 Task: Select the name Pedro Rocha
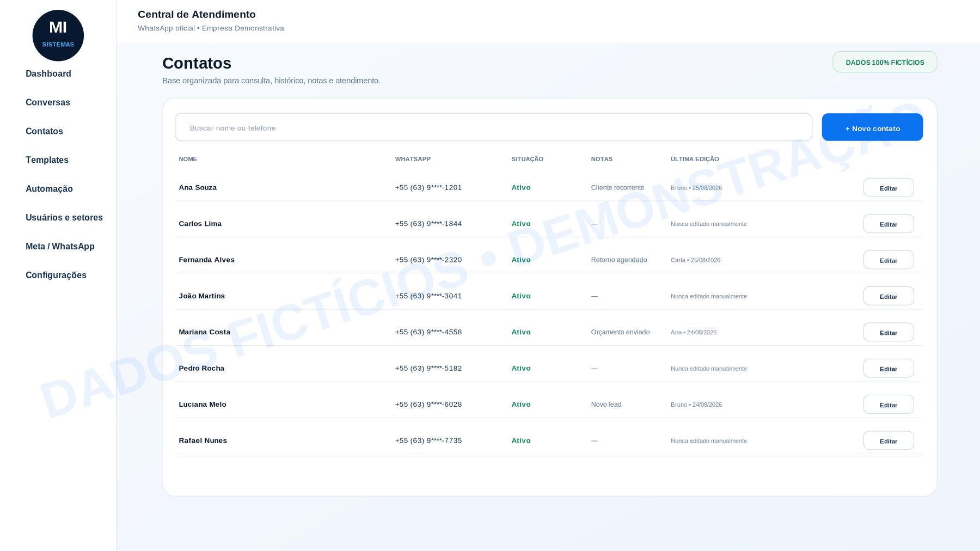pos(201,368)
